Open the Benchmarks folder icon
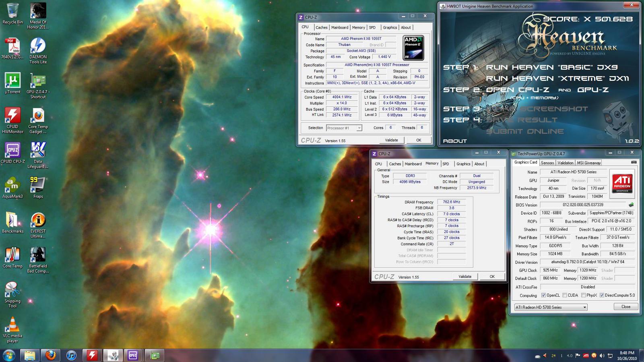 point(12,222)
